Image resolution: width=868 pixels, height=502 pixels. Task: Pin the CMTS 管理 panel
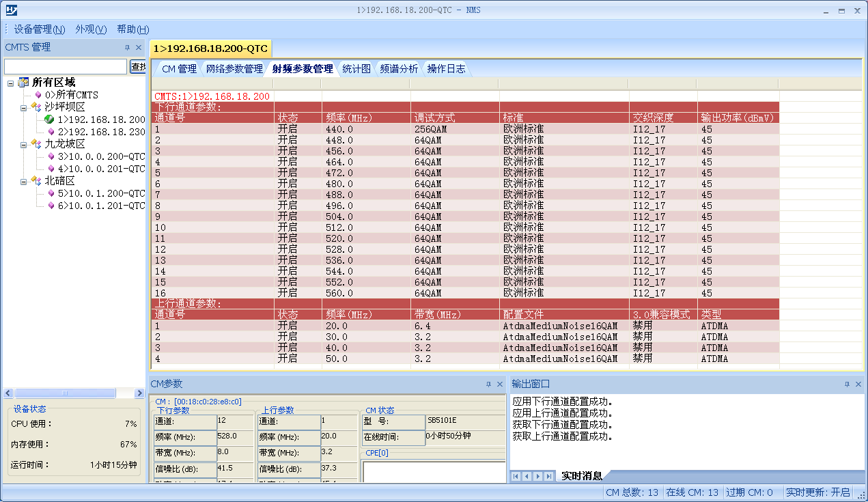(127, 48)
